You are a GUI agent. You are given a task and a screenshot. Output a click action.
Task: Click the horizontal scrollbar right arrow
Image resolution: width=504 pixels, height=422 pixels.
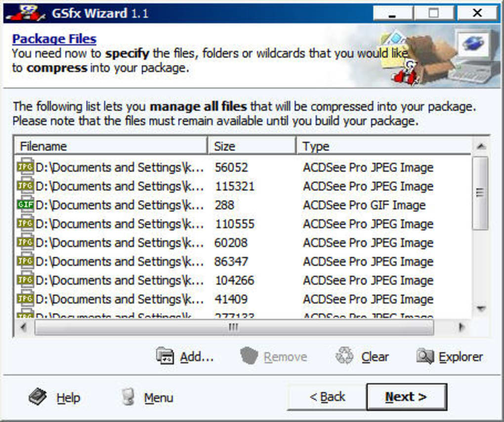(462, 327)
